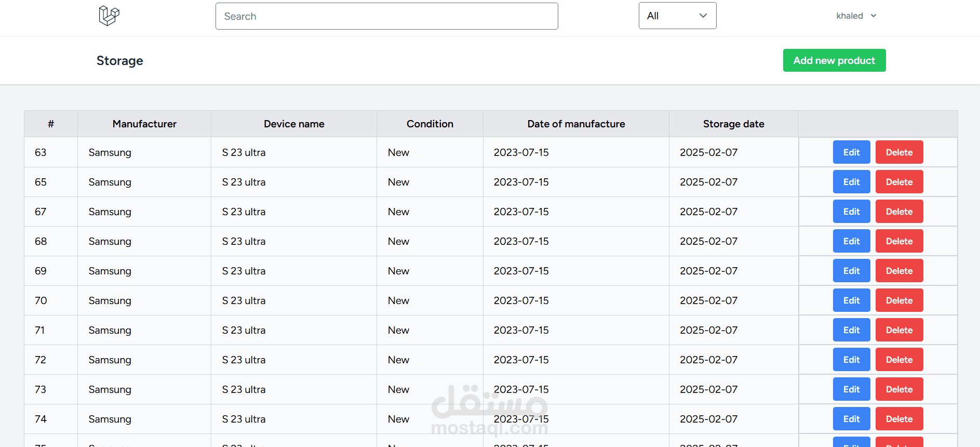Delete the product in row 65

click(899, 182)
